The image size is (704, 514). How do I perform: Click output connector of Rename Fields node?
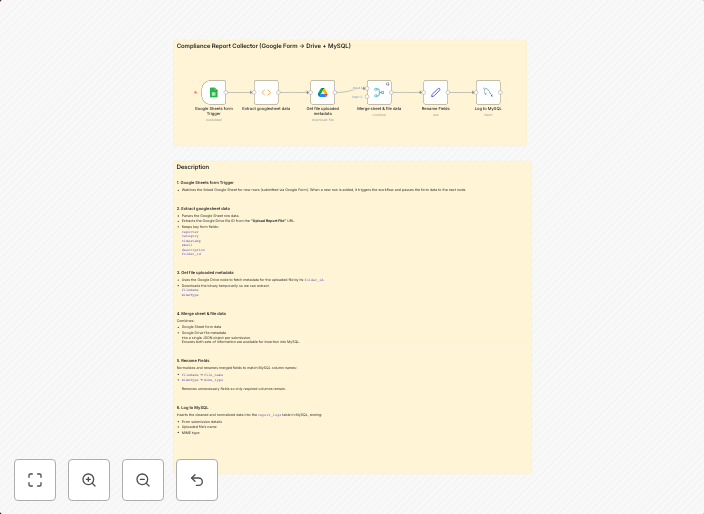(448, 92)
